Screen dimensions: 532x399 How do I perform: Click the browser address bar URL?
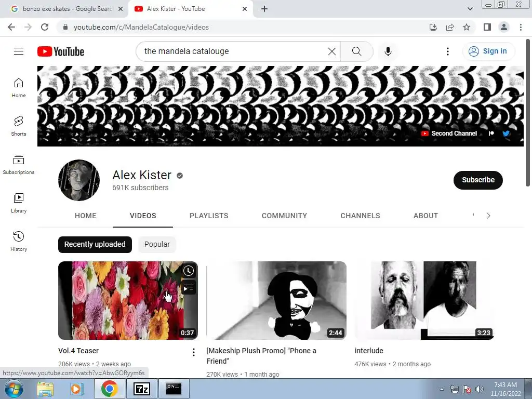[x=141, y=27]
